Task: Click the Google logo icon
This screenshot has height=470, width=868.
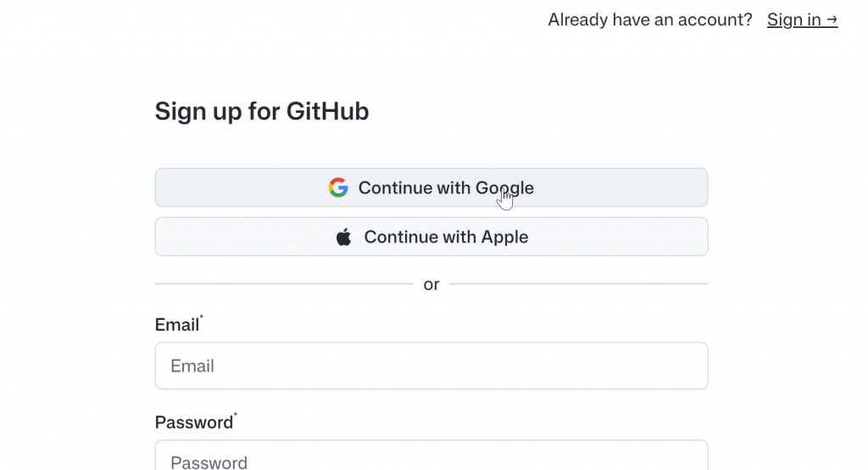Action: [338, 187]
